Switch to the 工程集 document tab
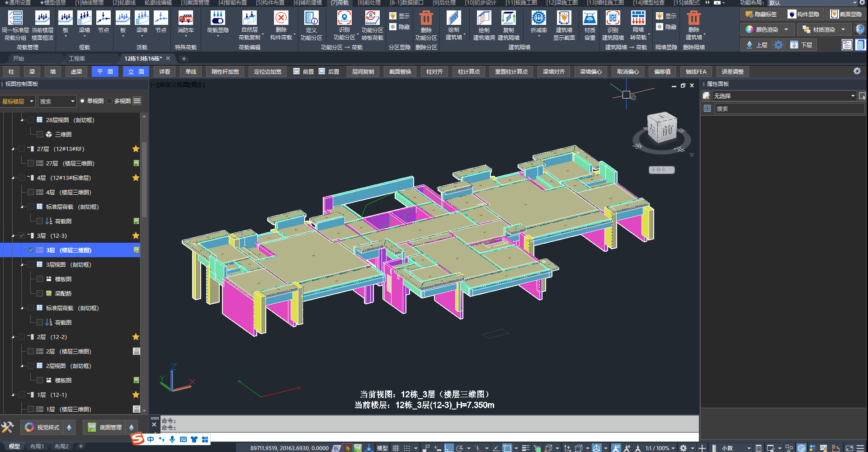 click(x=77, y=59)
